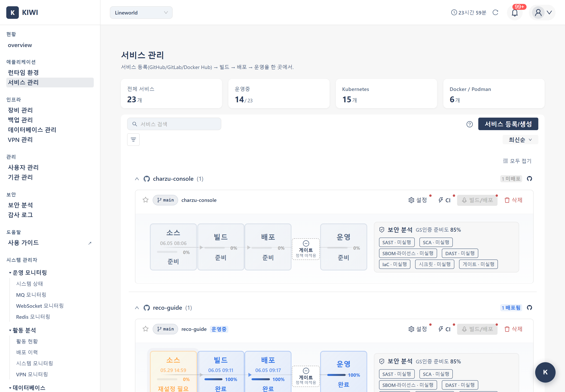565x392 pixels.
Task: Open the user profile menu
Action: point(542,13)
